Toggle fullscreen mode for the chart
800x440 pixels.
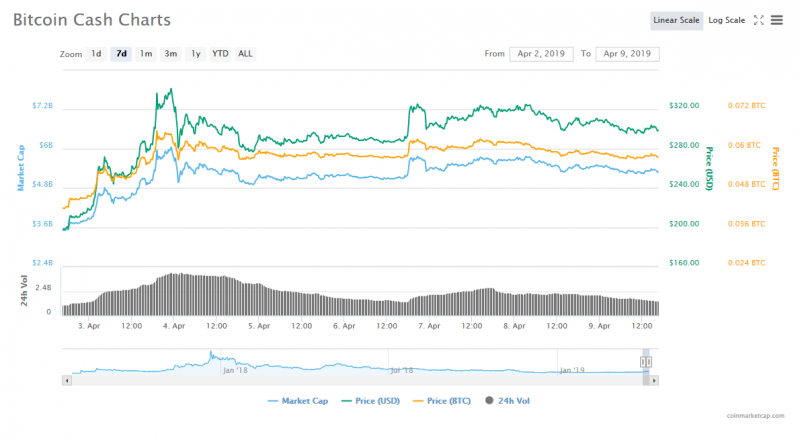click(759, 20)
